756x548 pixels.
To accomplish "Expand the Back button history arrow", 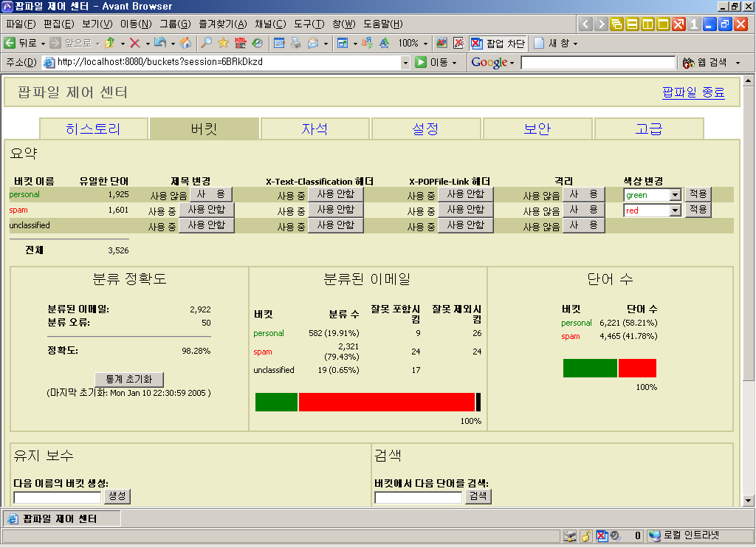I will (42, 44).
